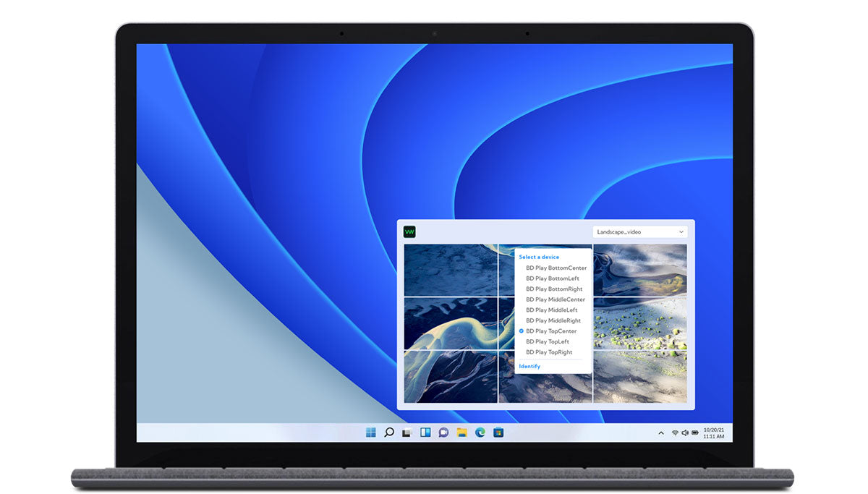868x494 pixels.
Task: Open the Widgets panel icon
Action: click(425, 433)
